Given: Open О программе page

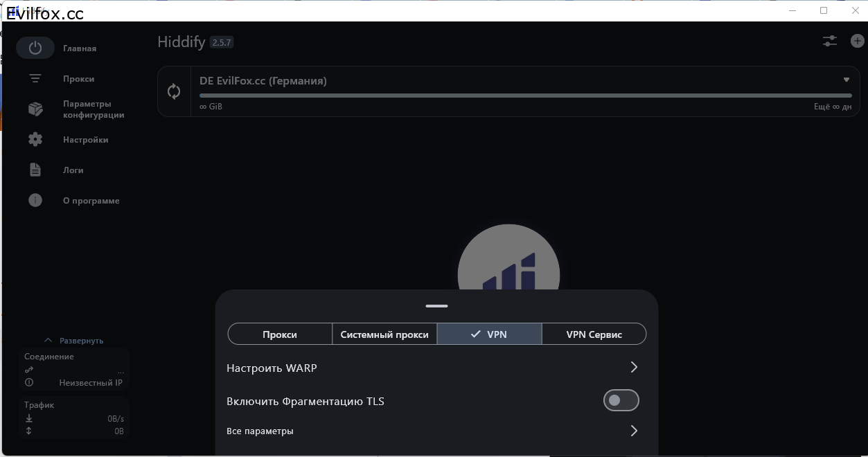Looking at the screenshot, I should click(91, 201).
